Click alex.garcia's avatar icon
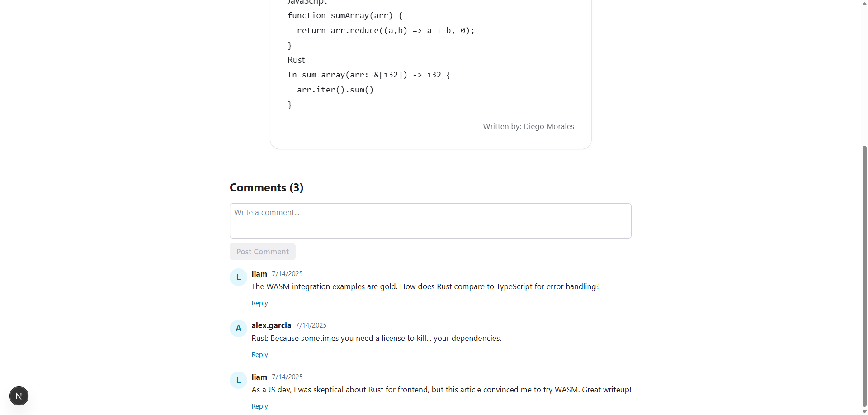The height and width of the screenshot is (415, 868). (238, 329)
